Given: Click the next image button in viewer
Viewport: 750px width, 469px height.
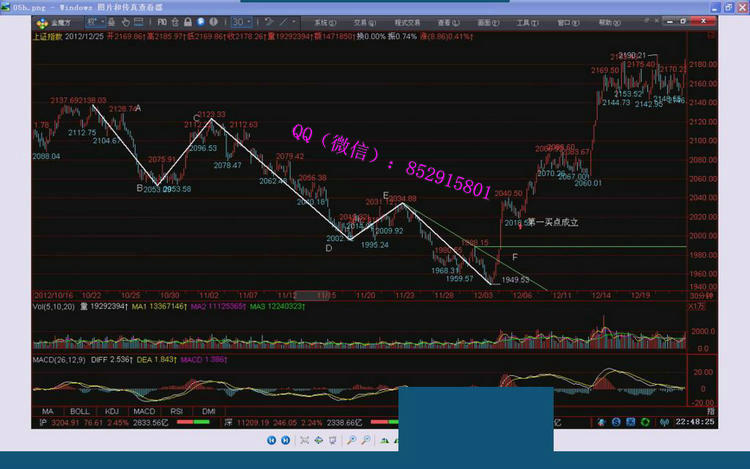Looking at the screenshot, I should [284, 440].
